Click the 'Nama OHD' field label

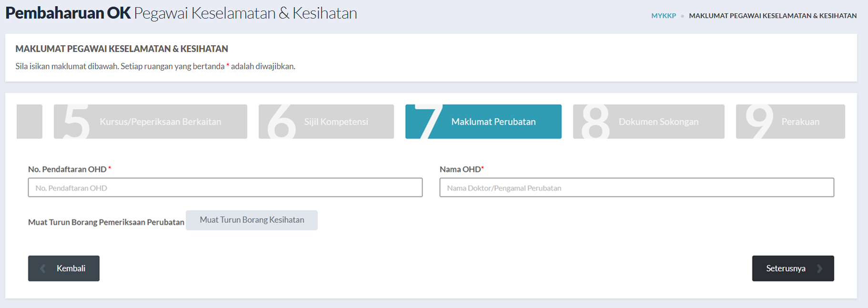(x=462, y=169)
